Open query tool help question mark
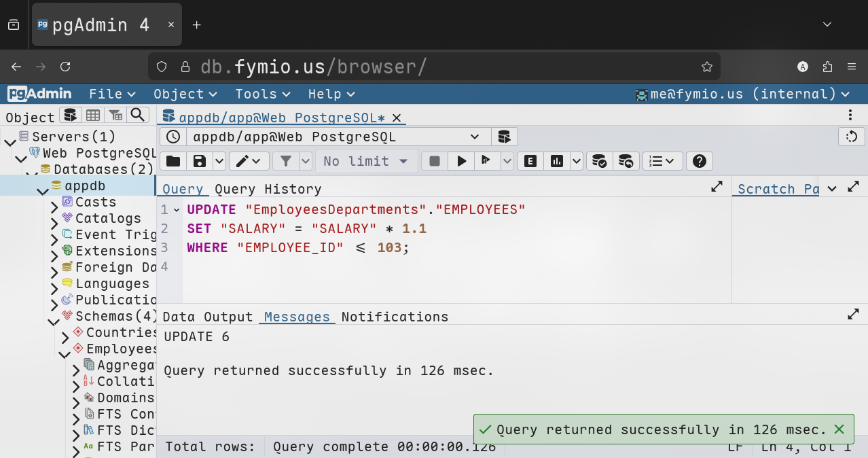 (x=699, y=161)
